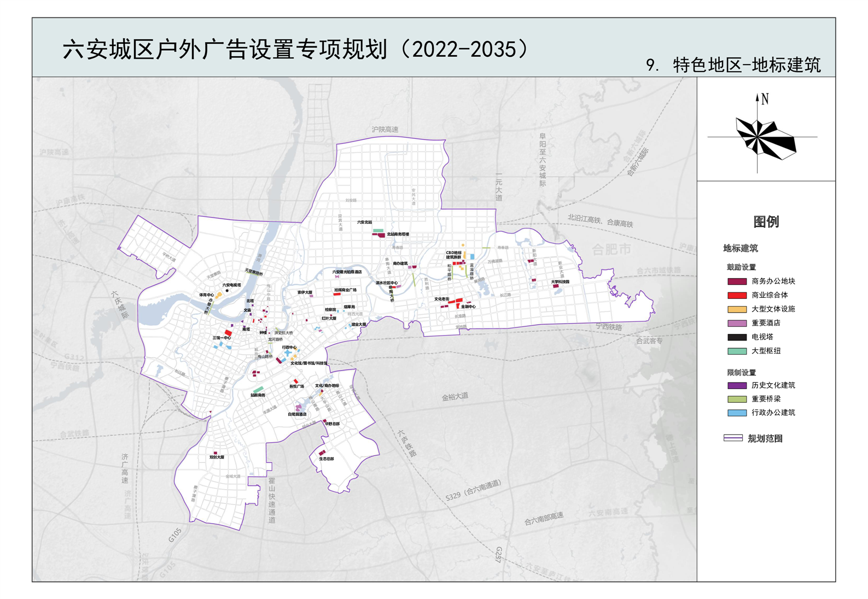Click the 图例 legend heading
Image resolution: width=868 pixels, height=599 pixels.
[766, 222]
